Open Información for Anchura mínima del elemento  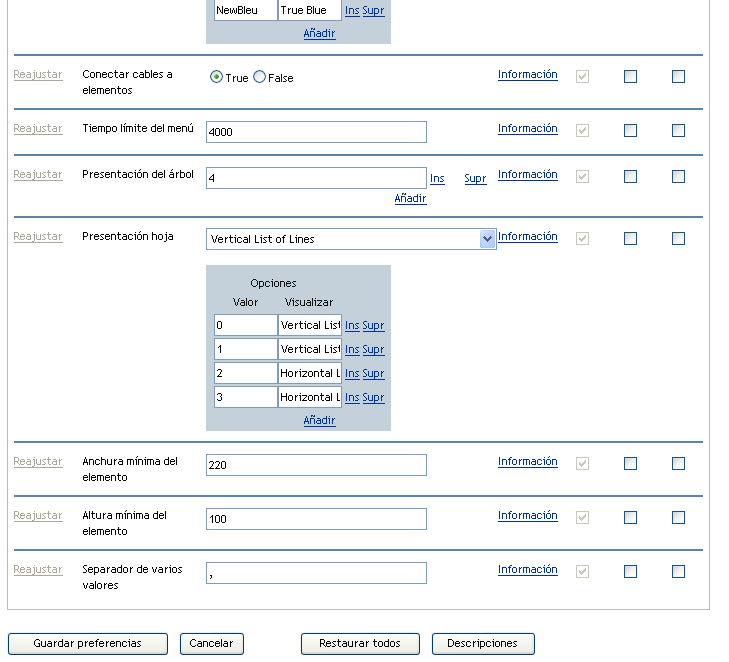528,461
